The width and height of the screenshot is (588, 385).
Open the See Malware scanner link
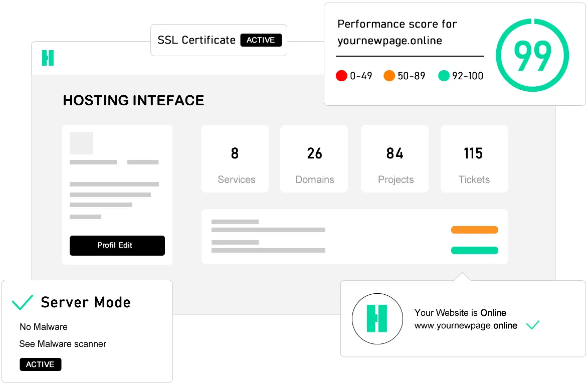click(62, 344)
